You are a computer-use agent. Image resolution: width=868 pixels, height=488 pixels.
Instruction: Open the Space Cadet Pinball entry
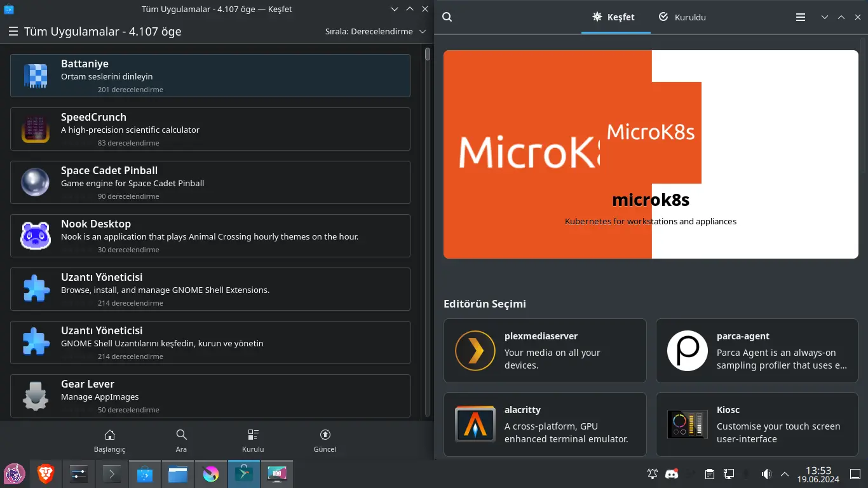(210, 182)
